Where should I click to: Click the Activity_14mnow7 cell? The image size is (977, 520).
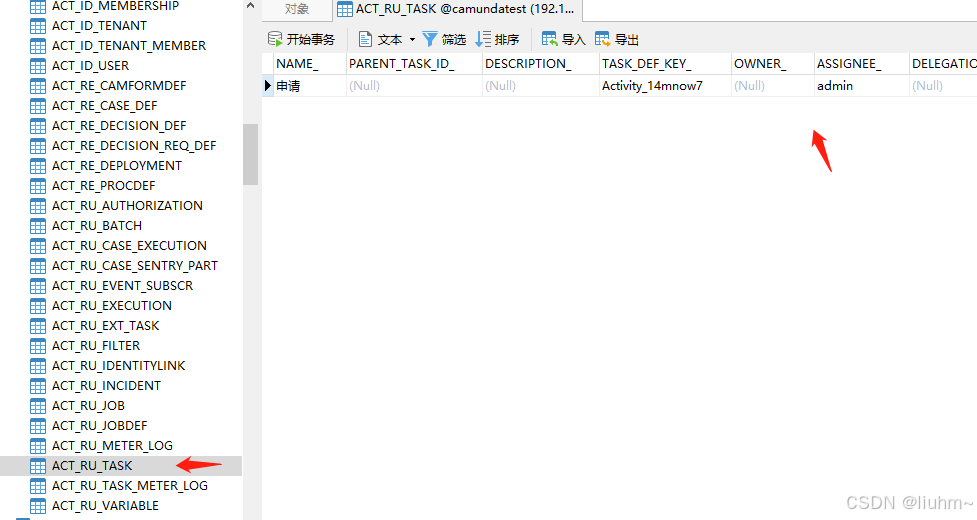[x=665, y=86]
